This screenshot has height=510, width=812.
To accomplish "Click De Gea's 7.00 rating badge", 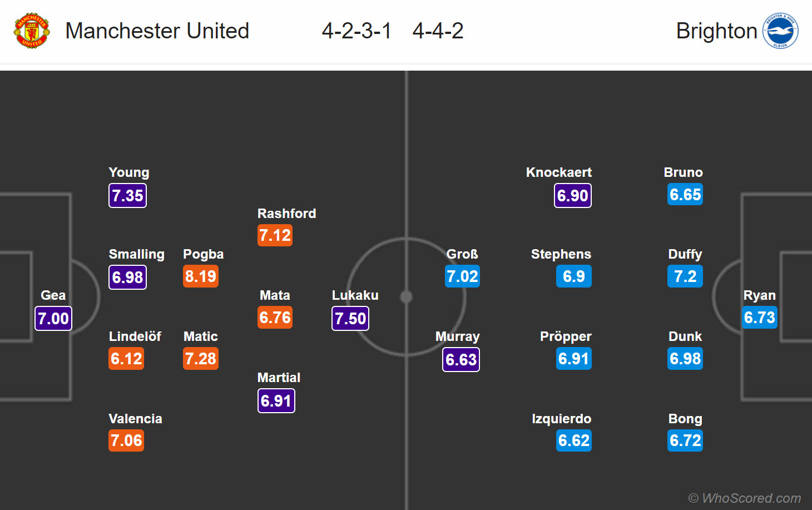I will coord(53,319).
